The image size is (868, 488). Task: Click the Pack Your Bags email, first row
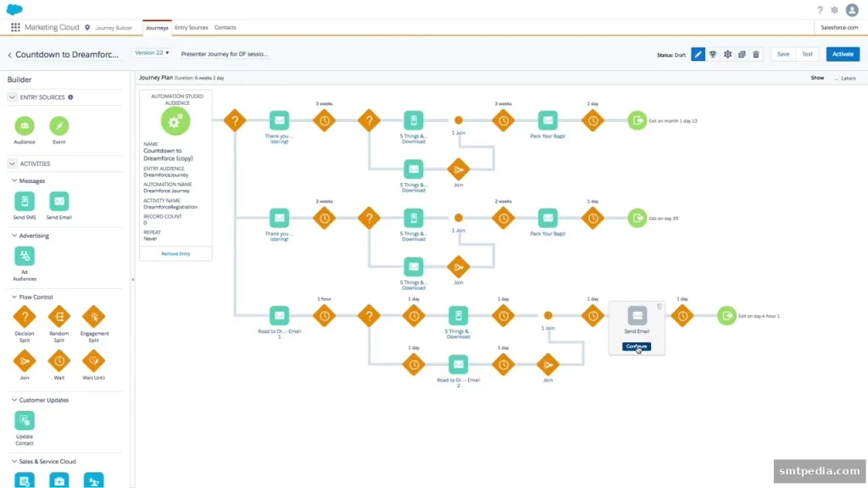(x=548, y=120)
